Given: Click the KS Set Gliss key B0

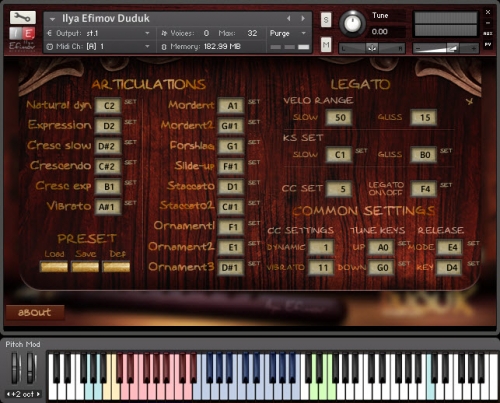Looking at the screenshot, I should (424, 155).
